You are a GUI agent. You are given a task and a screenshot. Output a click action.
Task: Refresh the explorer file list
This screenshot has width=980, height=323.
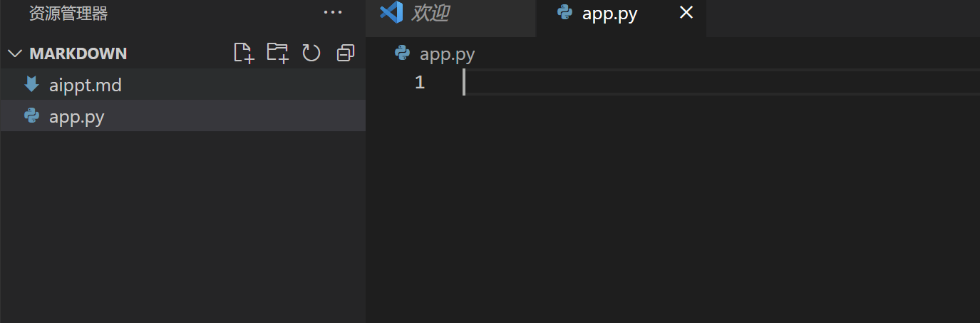click(311, 53)
